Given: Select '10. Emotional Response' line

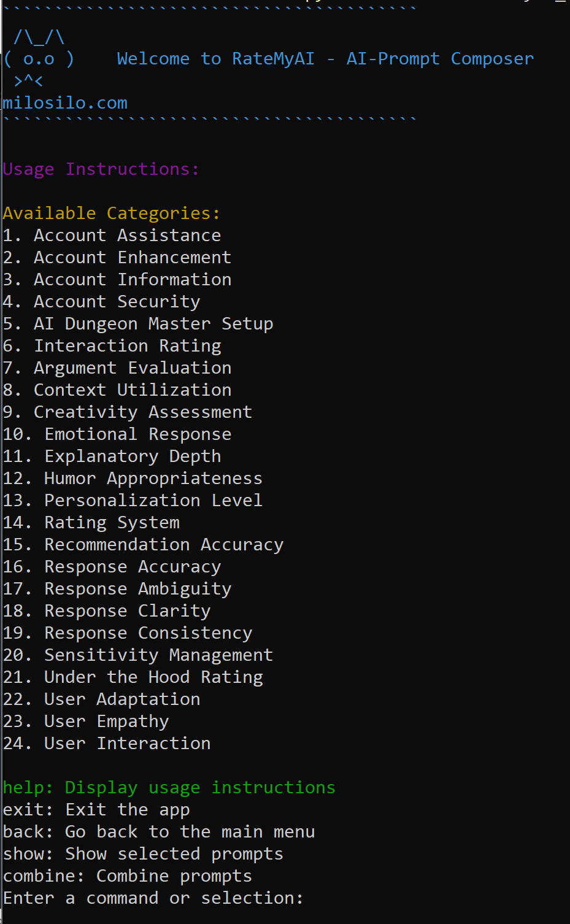Looking at the screenshot, I should [x=117, y=434].
